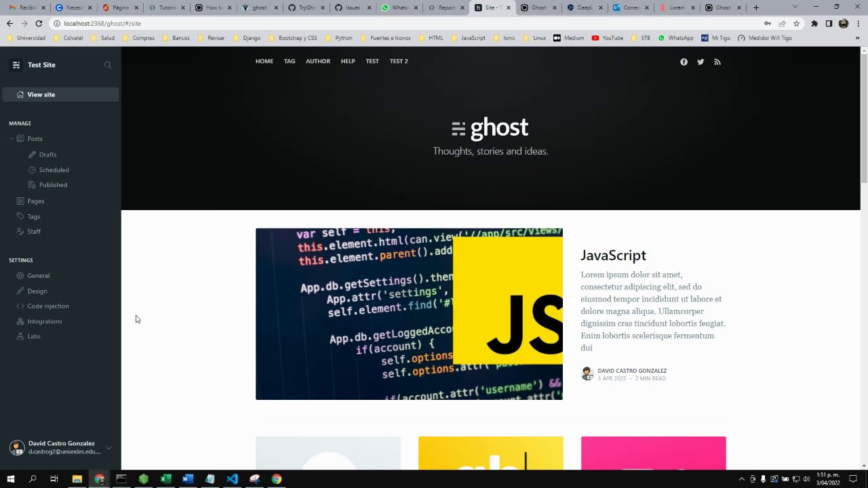Collapse the Posts section chevron
Viewport: 868px width, 488px height.
click(12, 139)
